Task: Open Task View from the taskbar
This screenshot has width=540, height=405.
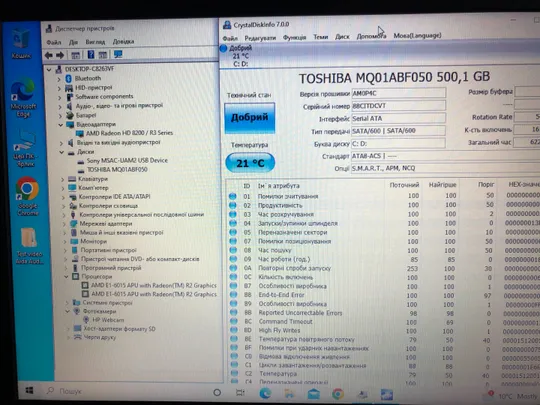Action: tap(240, 393)
